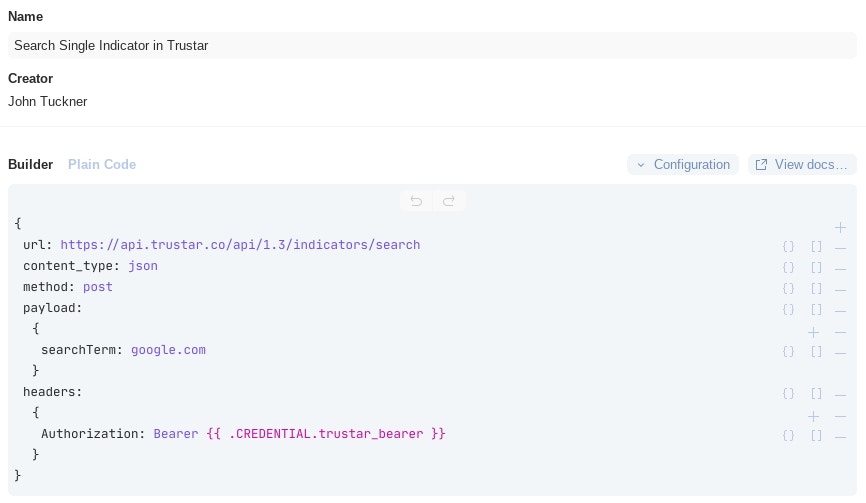Image resolution: width=866 pixels, height=503 pixels.
Task: Convert the Authorization row to an array
Action: [816, 436]
